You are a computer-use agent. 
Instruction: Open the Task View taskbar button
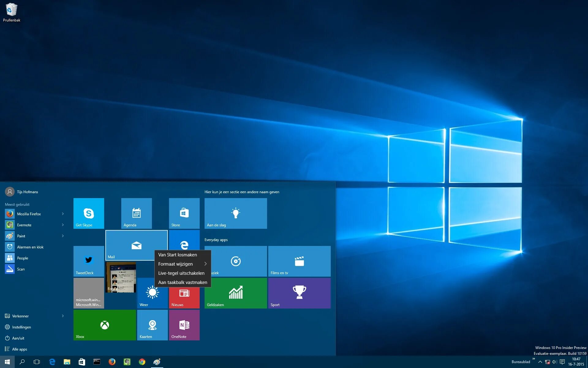pyautogui.click(x=37, y=362)
